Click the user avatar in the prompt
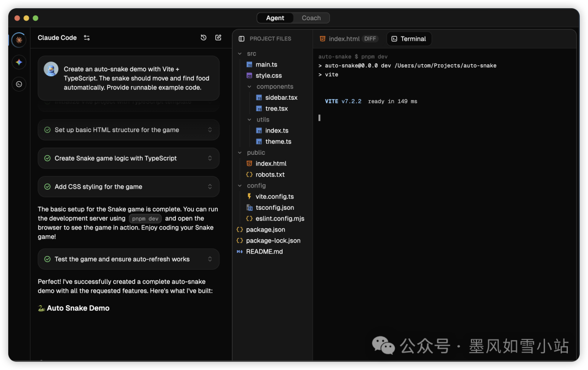The image size is (588, 370). [51, 69]
